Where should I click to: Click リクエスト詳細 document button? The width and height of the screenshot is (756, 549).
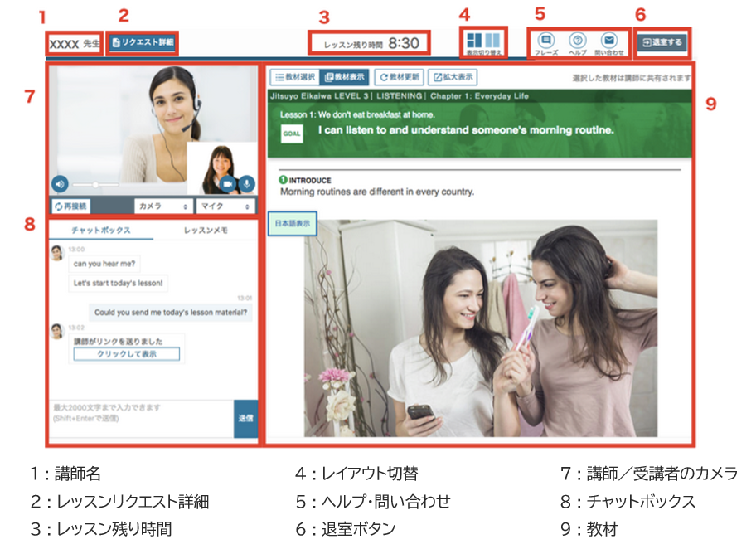[x=143, y=42]
